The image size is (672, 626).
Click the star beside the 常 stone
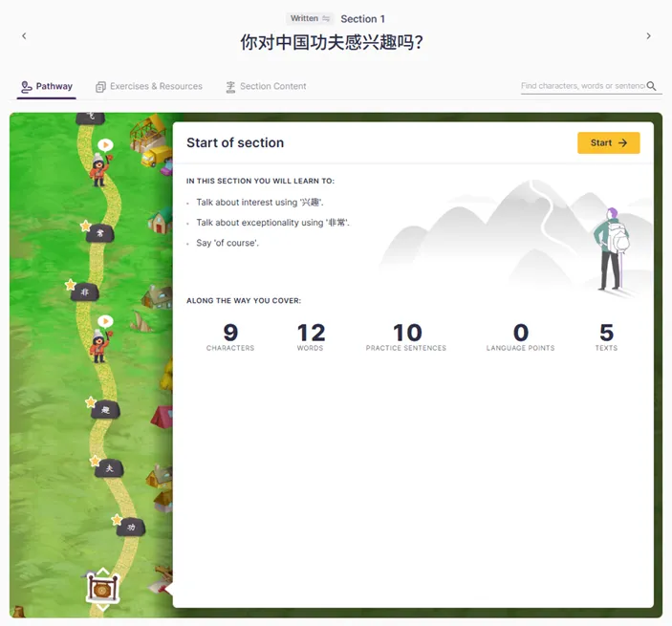pos(85,226)
